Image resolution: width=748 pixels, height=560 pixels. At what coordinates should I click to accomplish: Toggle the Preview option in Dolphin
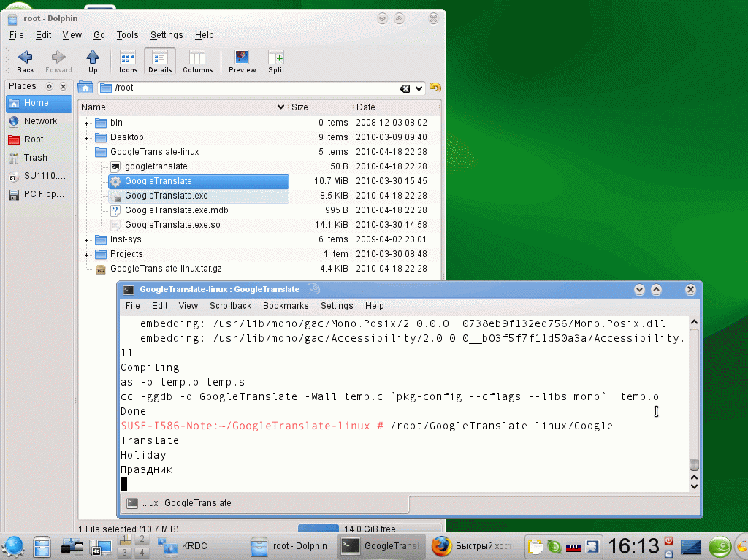pyautogui.click(x=242, y=62)
